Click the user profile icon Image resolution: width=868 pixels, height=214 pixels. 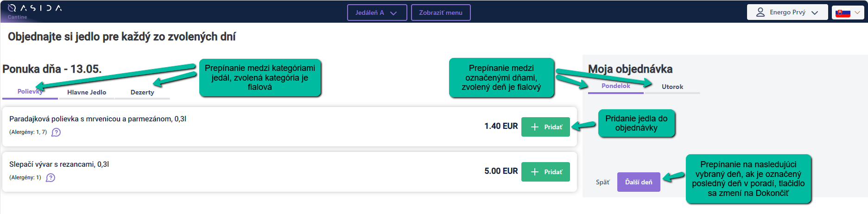760,13
